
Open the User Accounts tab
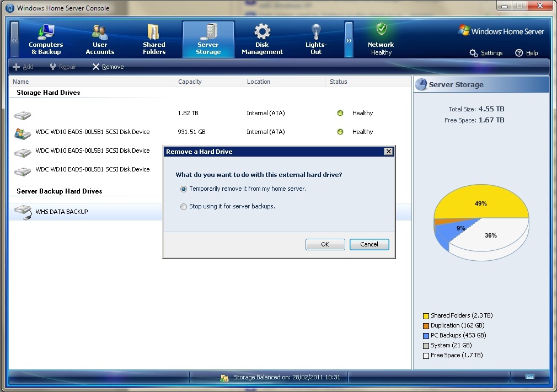[x=100, y=40]
